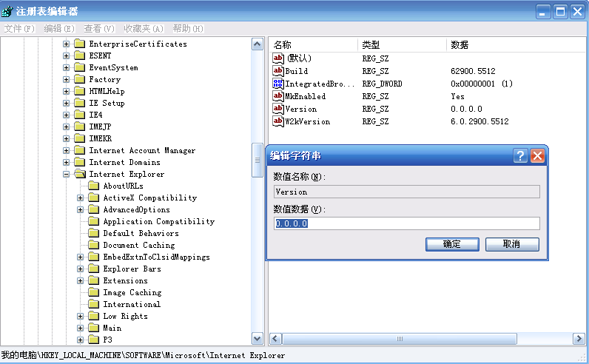Expand the Explorer Bars key
Screen dimensions: 589x364
pyautogui.click(x=81, y=269)
